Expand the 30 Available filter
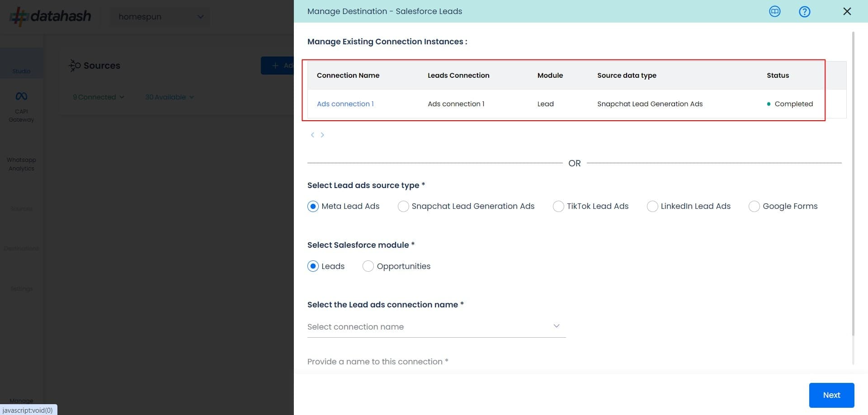This screenshot has width=868, height=415. 170,97
